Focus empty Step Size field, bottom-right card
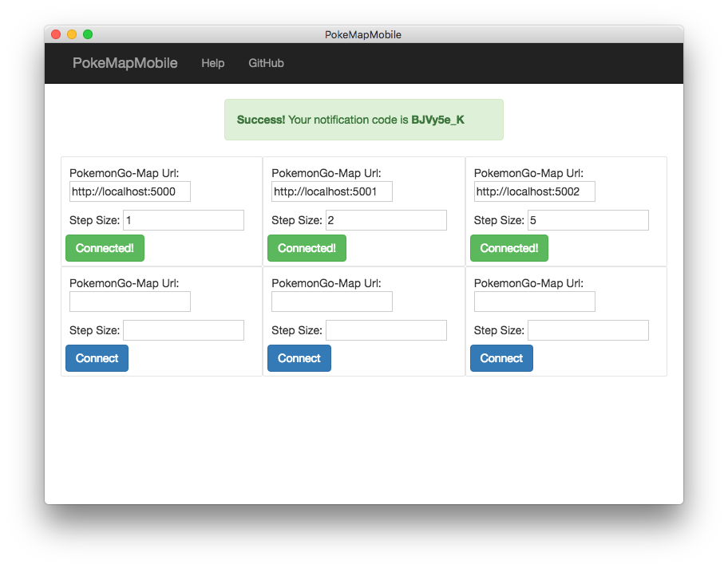728x568 pixels. (x=588, y=330)
